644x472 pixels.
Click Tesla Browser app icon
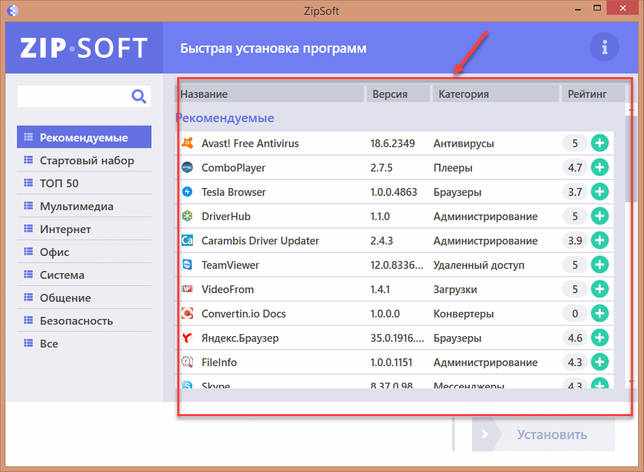187,191
